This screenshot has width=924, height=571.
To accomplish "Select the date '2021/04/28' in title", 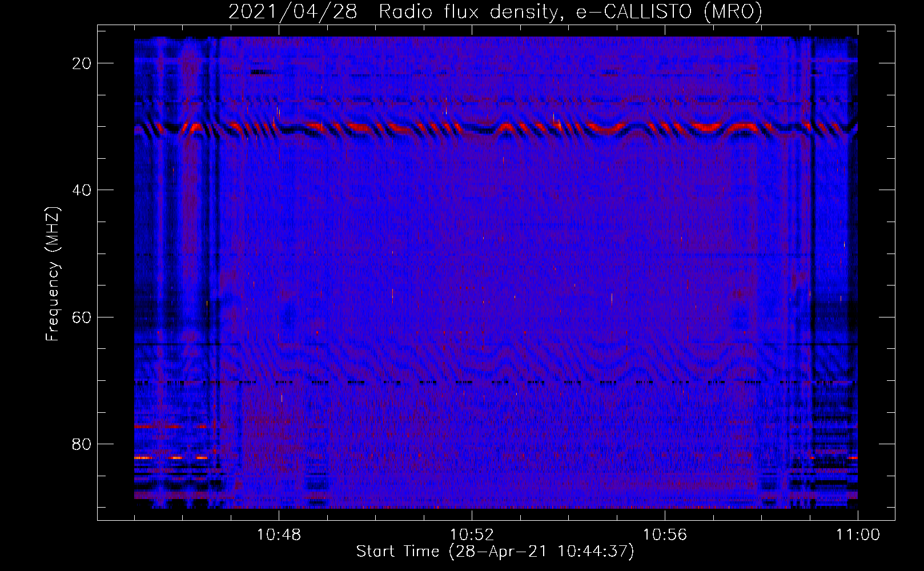I will pyautogui.click(x=293, y=11).
